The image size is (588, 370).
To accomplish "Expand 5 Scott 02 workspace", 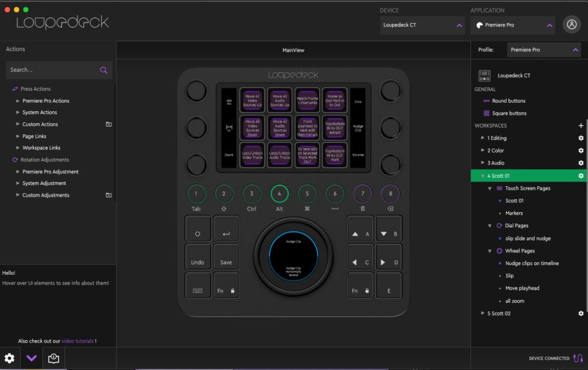I will point(482,313).
